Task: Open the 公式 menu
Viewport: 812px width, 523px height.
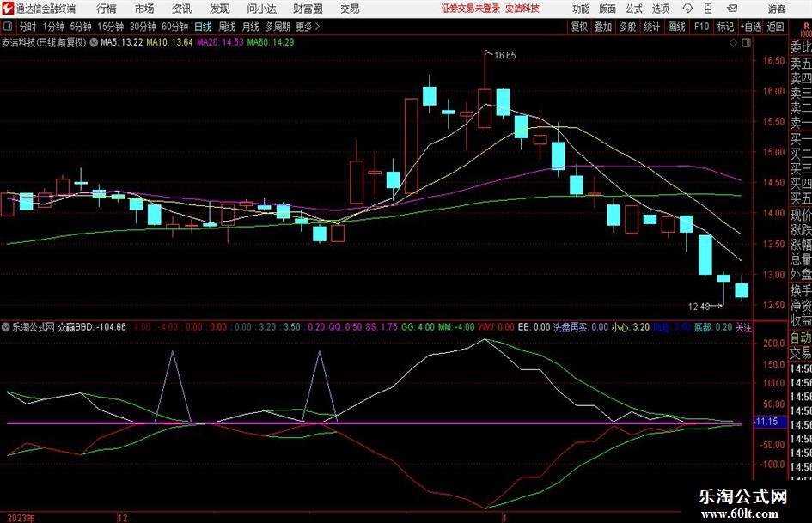Action: point(634,9)
